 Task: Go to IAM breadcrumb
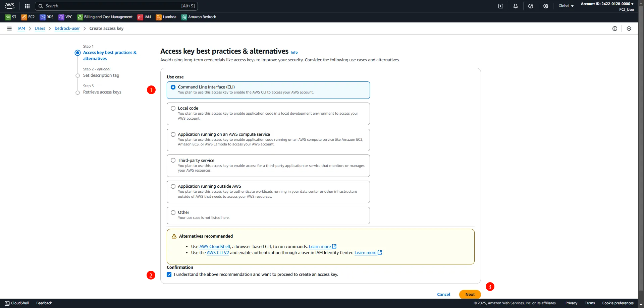coord(21,28)
